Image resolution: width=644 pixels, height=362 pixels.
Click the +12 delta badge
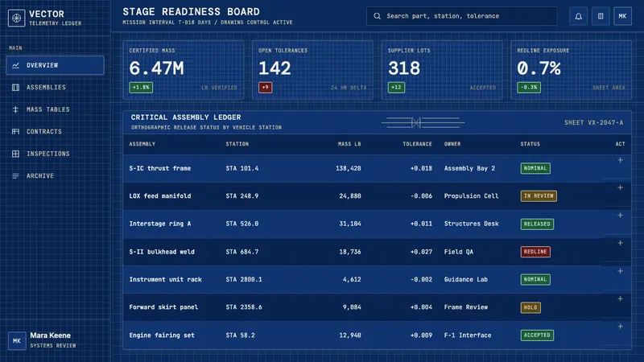coord(396,88)
